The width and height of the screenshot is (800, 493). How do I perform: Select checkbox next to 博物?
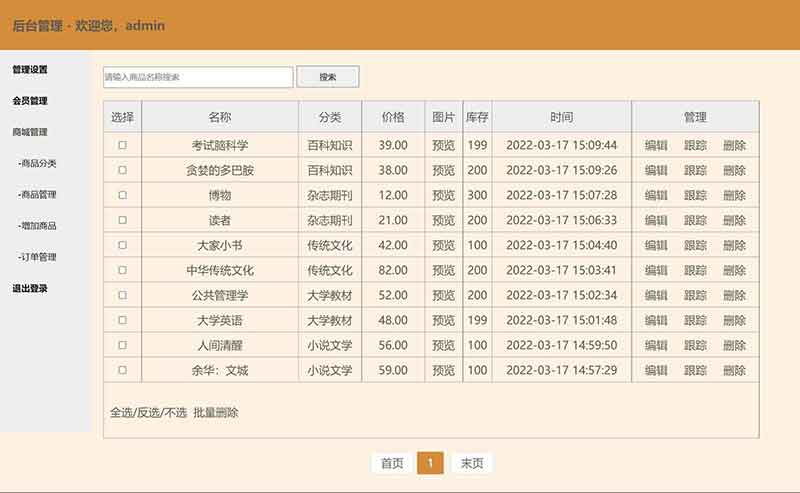click(122, 195)
